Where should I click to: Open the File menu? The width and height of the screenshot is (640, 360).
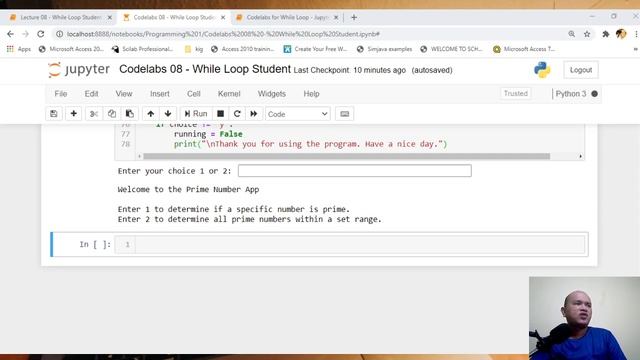(x=61, y=94)
